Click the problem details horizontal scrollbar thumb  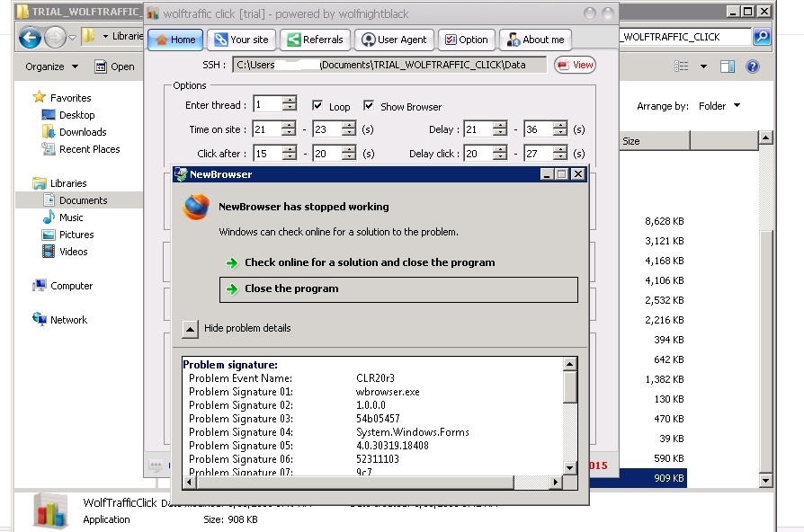[x=355, y=482]
